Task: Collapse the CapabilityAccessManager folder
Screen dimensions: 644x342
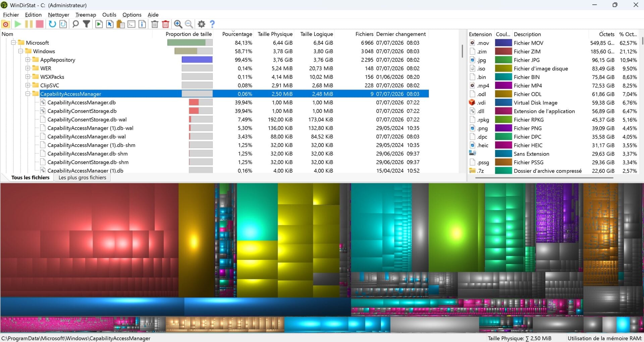Action: [x=28, y=94]
